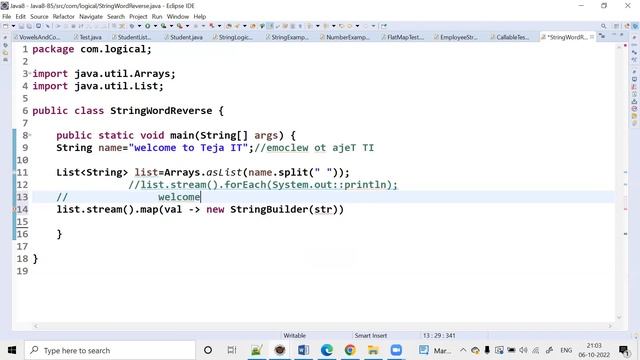Viewport: 640px width, 360px height.
Task: Click the show editor list icon beside tabs
Action: pos(602,36)
